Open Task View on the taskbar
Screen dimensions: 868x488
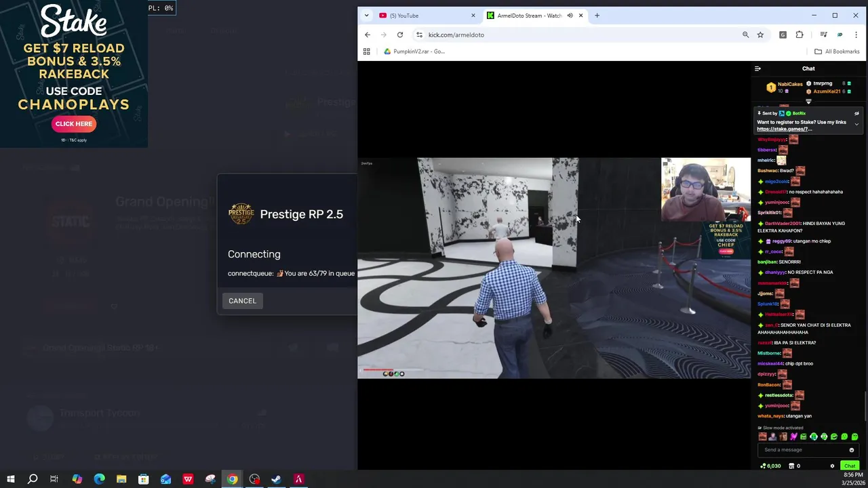(54, 479)
